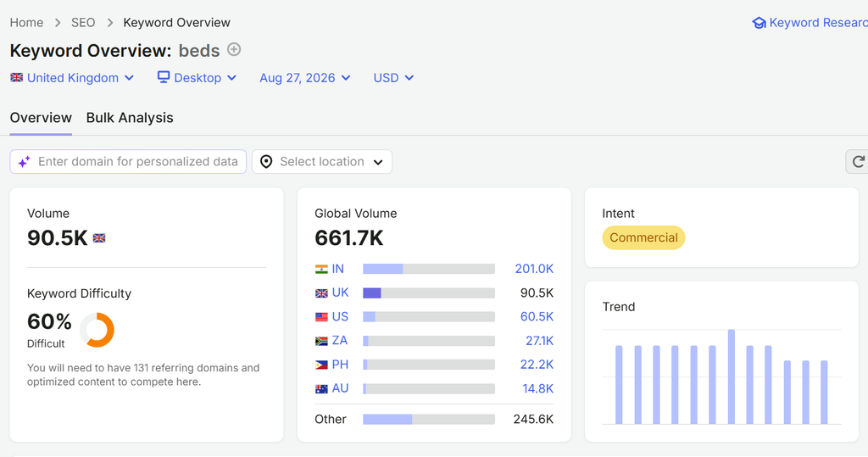The width and height of the screenshot is (868, 457).
Task: Click the India volume progress bar
Action: click(x=429, y=270)
